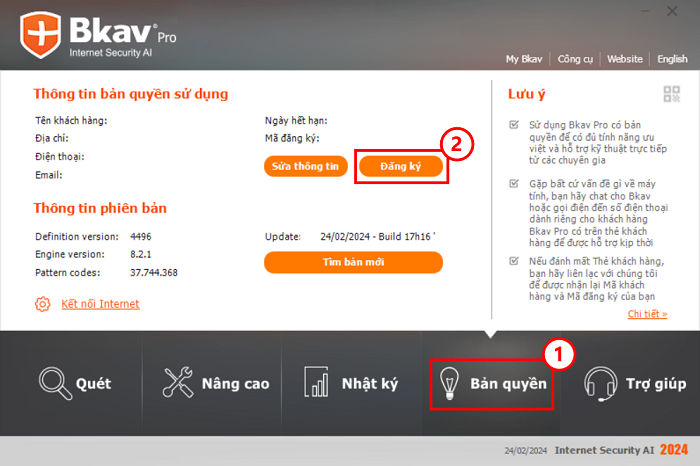Switch to the Nâng cao tab label

pos(235,383)
